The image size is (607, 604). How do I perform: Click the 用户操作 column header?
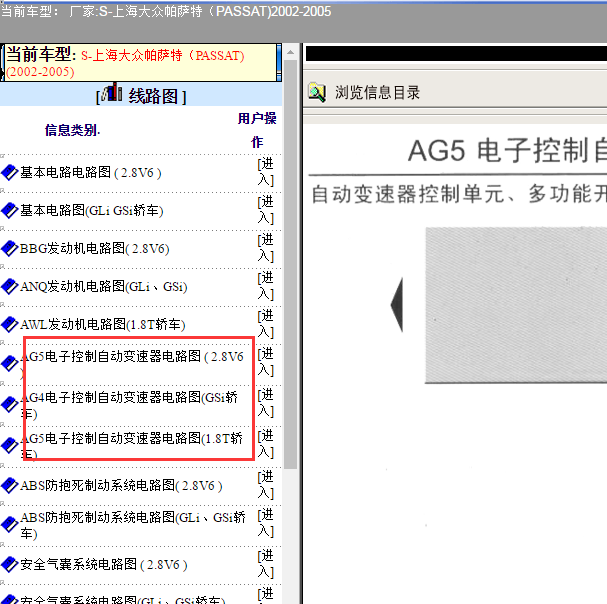coord(257,130)
